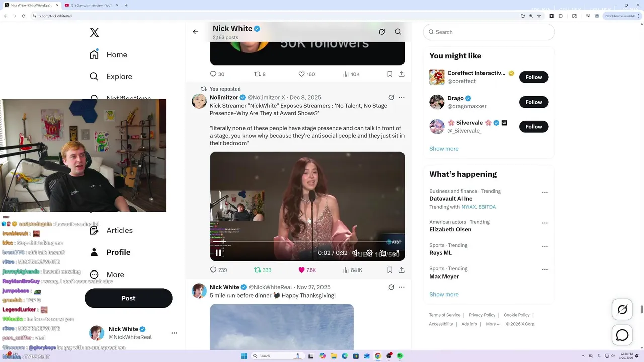Open more options on Thanksgiving post
This screenshot has width=644, height=362.
click(401, 287)
